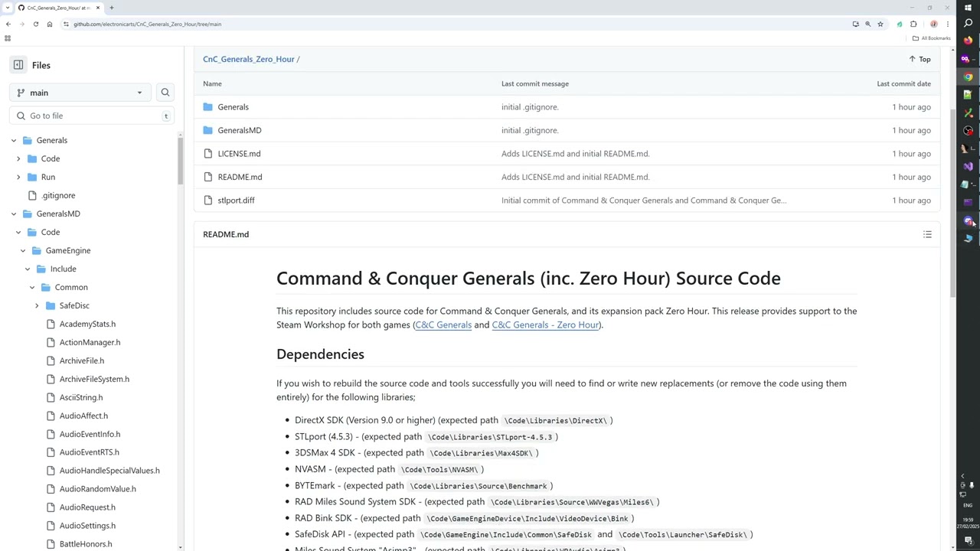Open the ENG language indicator

968,505
